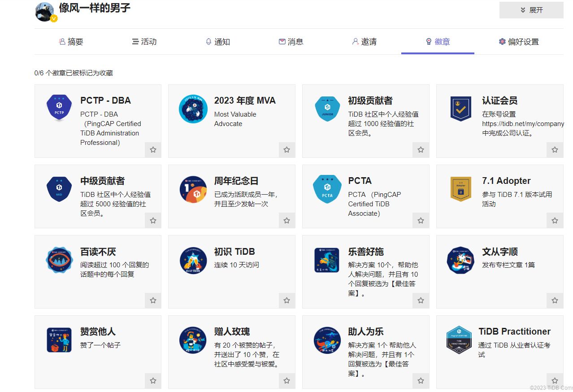Star the 百读不厌 badge
This screenshot has height=392, width=573.
coord(153,301)
